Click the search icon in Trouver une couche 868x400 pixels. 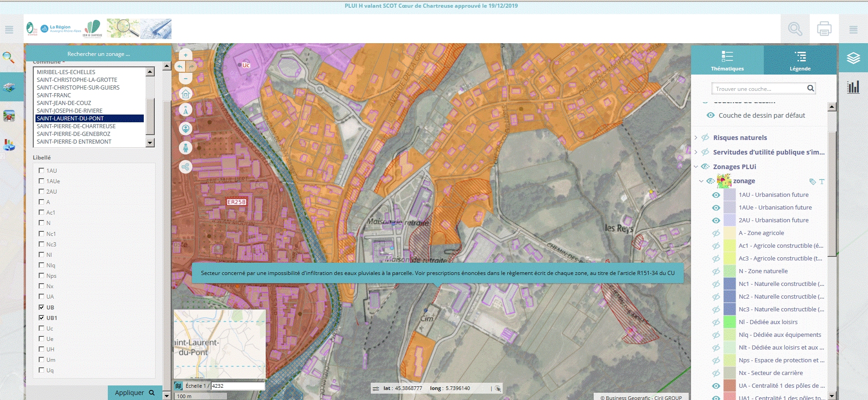point(811,88)
